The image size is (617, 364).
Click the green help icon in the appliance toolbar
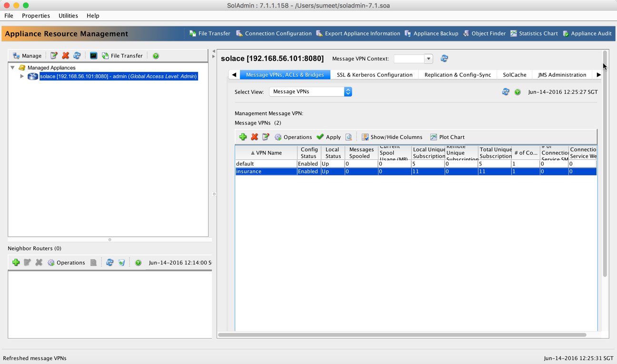click(156, 56)
